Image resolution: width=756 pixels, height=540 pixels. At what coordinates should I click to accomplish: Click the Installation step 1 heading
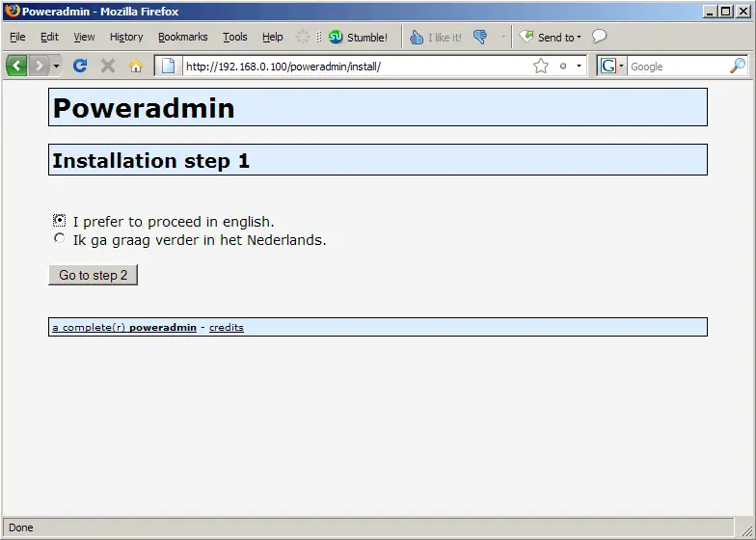point(150,160)
